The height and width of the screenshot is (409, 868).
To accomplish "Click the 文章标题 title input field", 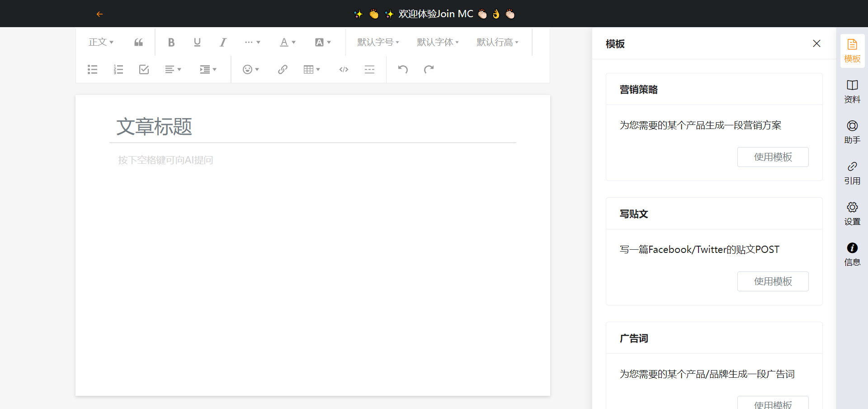I will point(312,127).
